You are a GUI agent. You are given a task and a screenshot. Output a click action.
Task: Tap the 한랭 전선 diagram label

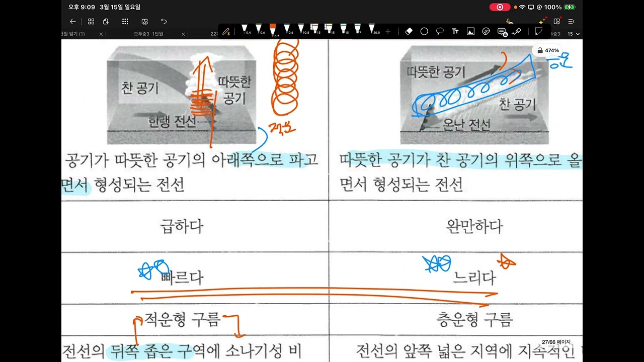172,122
